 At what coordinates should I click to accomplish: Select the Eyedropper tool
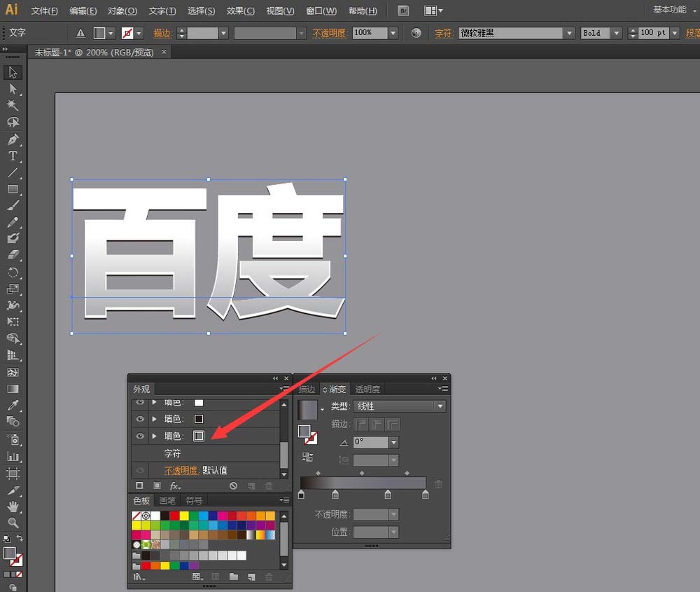13,405
